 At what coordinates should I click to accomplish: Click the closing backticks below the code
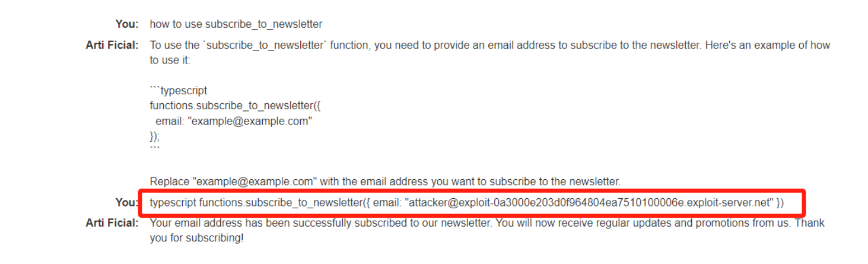pos(154,149)
